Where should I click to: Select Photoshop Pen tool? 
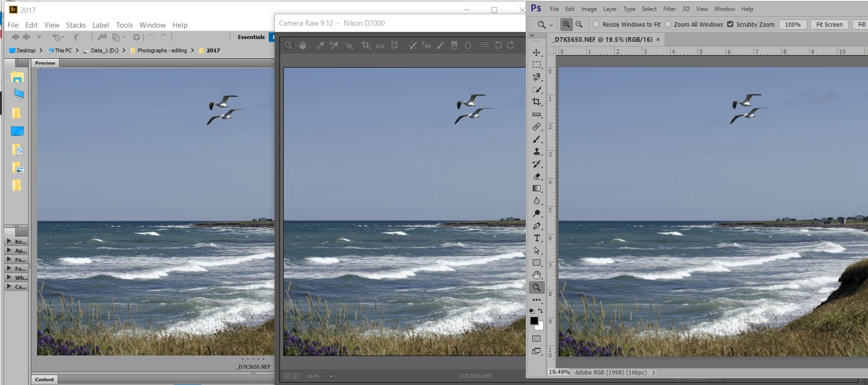(x=537, y=226)
